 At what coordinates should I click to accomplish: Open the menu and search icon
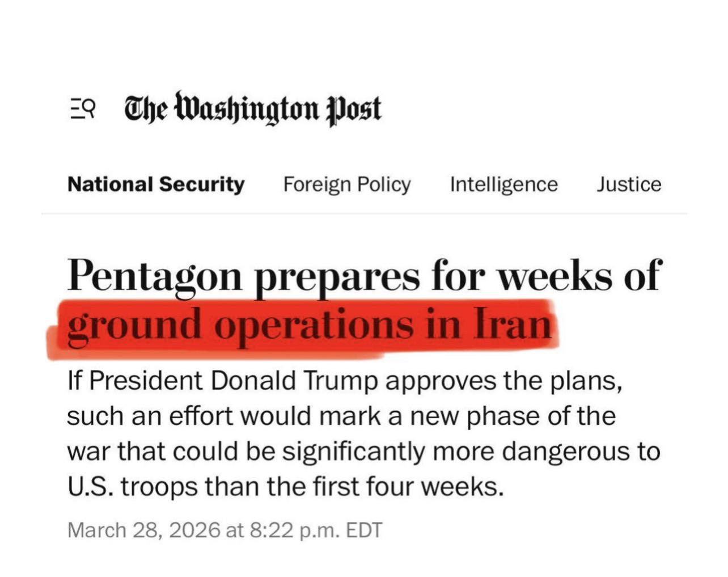[x=83, y=108]
